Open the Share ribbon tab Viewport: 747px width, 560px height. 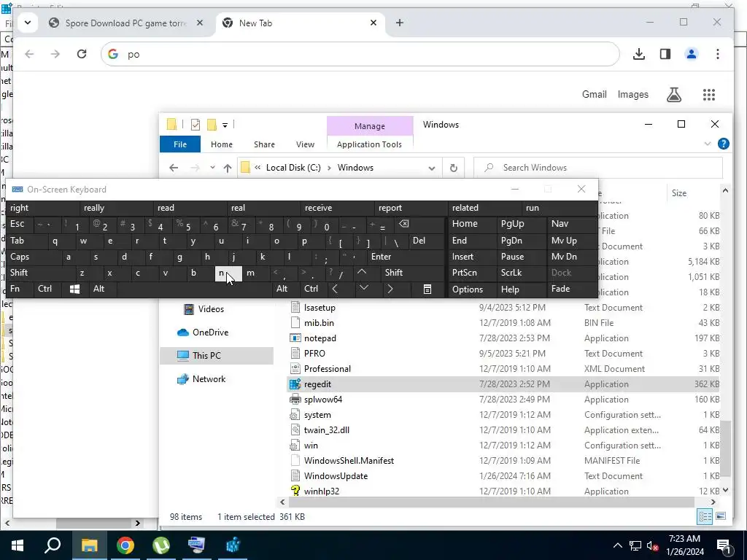point(264,144)
